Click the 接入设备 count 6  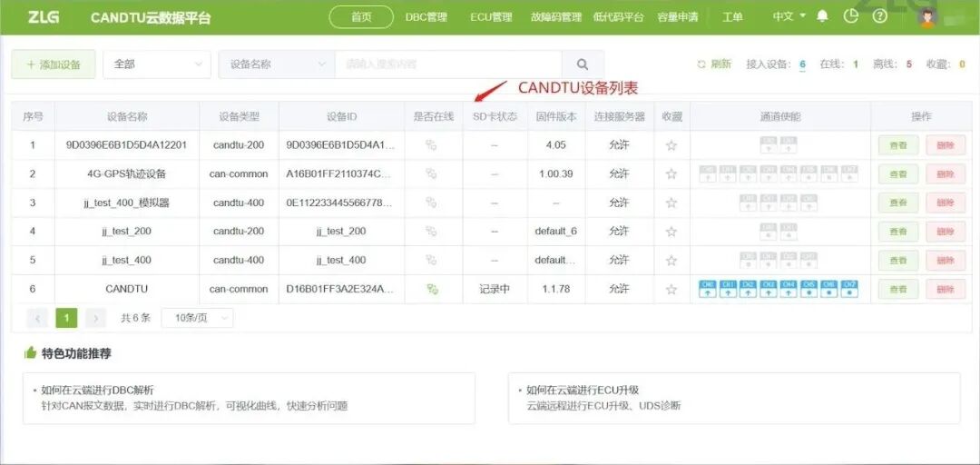click(x=802, y=64)
